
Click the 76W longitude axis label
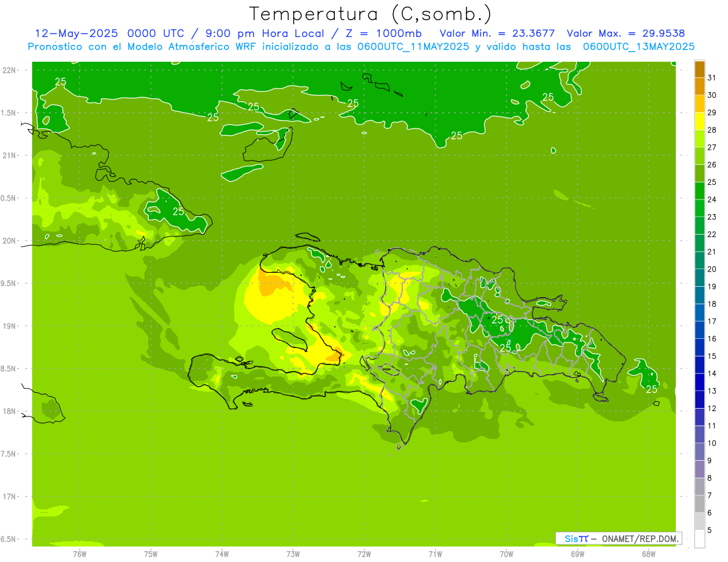[x=79, y=554]
